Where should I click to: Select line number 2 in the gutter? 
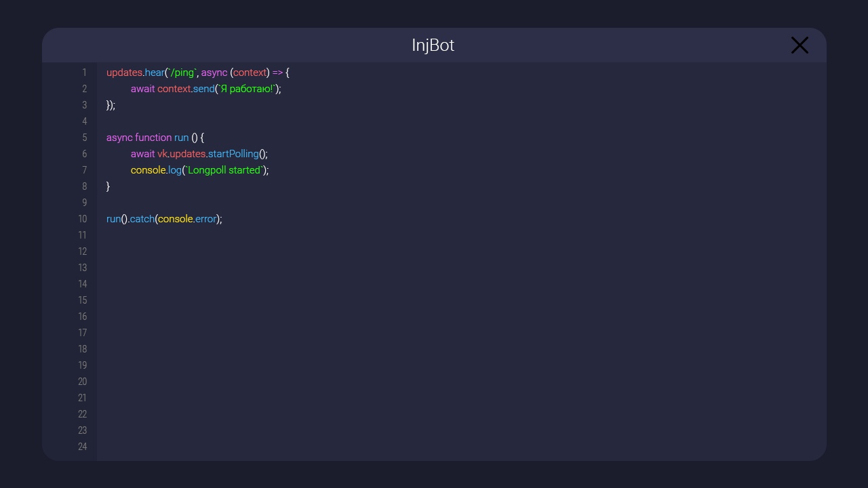click(x=84, y=89)
